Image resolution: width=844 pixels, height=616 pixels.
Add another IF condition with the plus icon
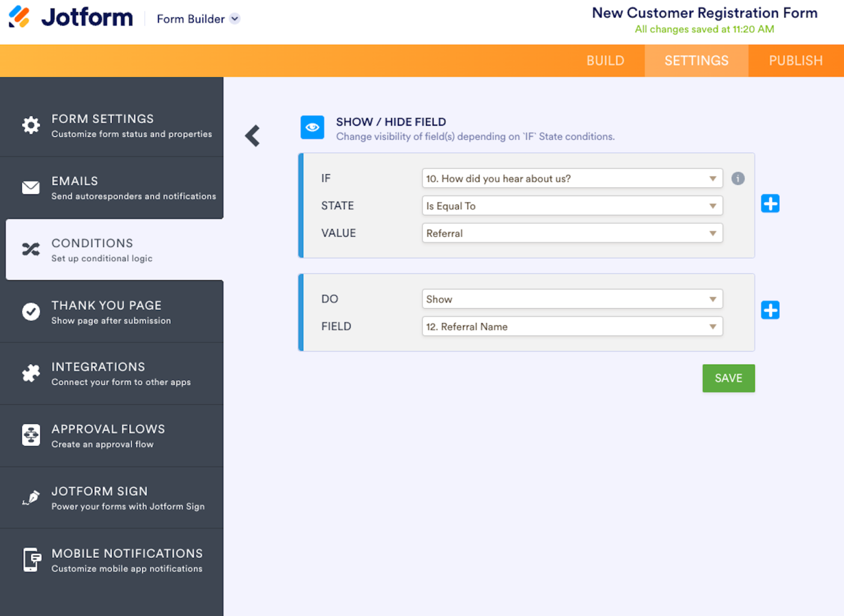(x=770, y=204)
